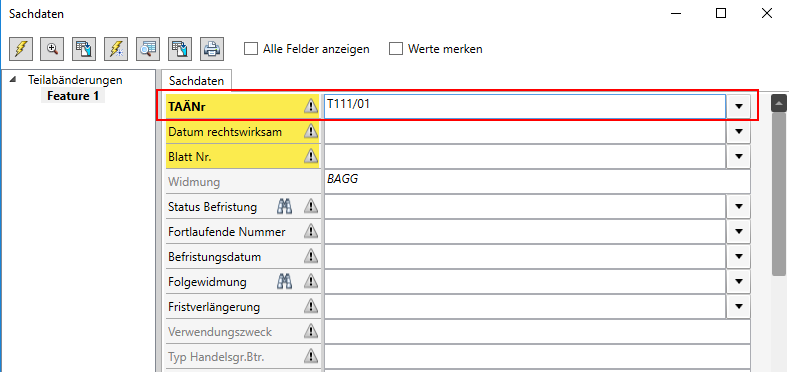Click the Befristungsdatum label
The image size is (789, 372).
(x=215, y=257)
